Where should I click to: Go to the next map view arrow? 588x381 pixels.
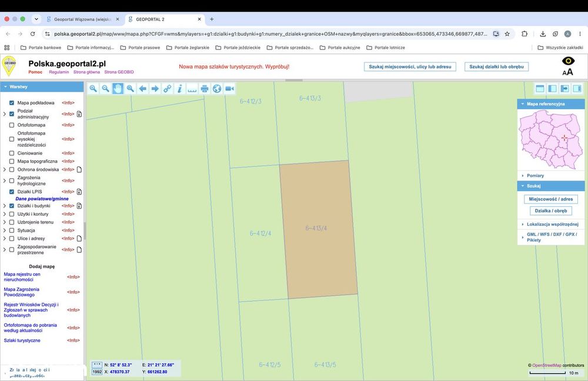click(x=155, y=89)
